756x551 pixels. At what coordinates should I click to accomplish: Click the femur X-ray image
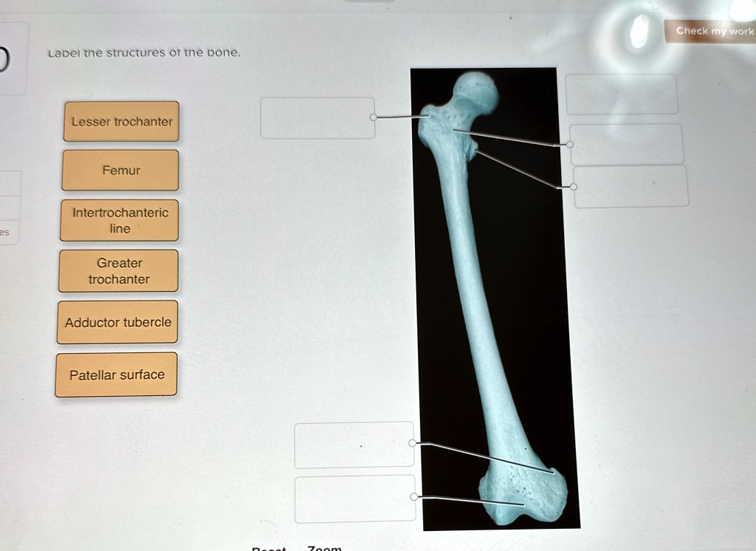pos(487,295)
